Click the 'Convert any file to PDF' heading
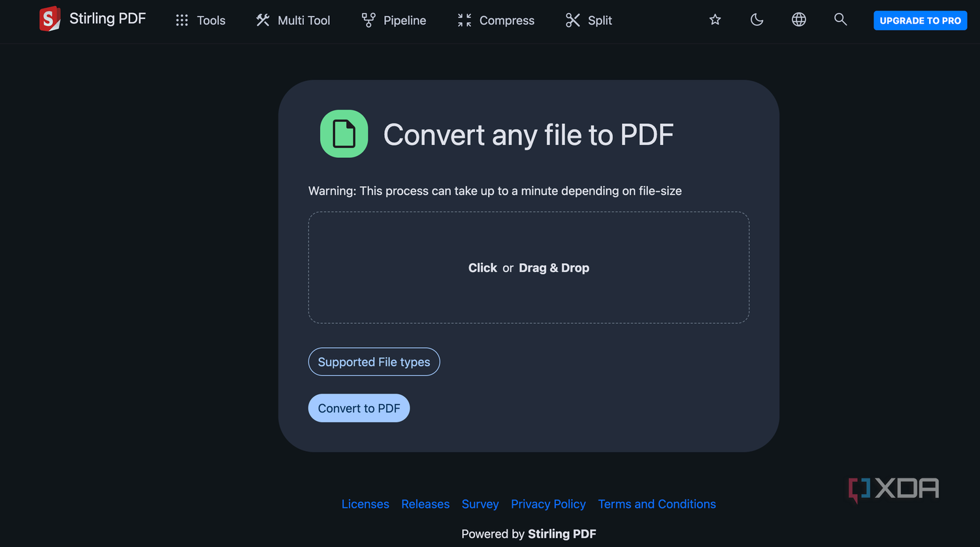 [x=529, y=134]
